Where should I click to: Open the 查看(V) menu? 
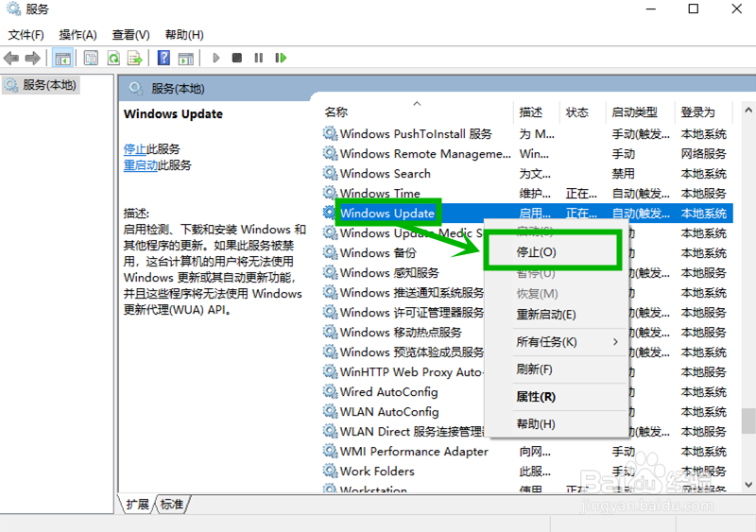tap(130, 35)
